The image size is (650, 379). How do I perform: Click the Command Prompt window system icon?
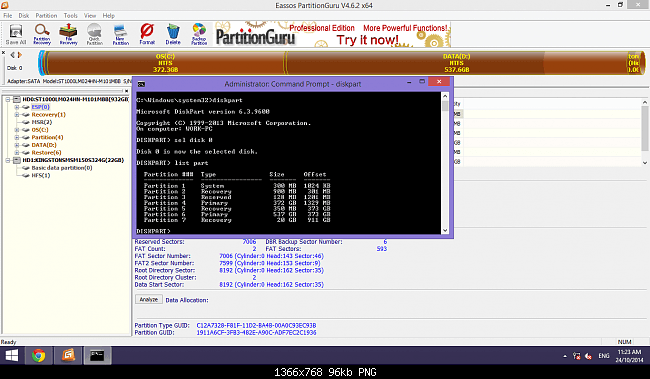[141, 84]
